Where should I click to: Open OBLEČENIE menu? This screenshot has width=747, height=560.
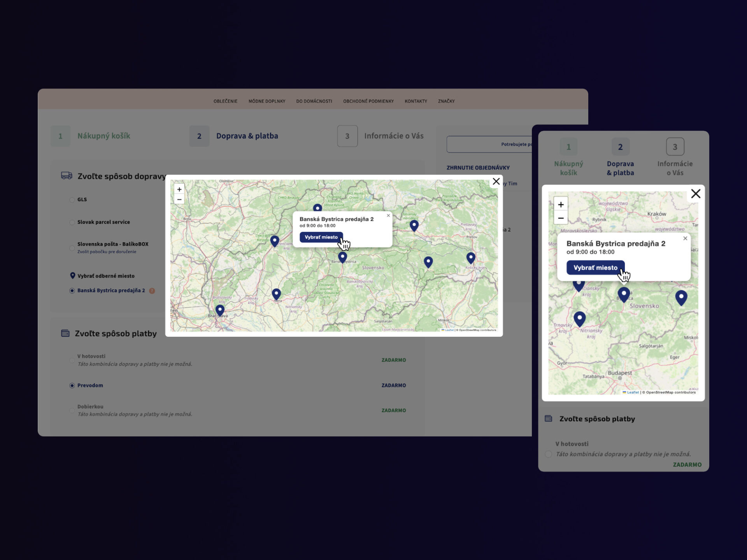225,101
